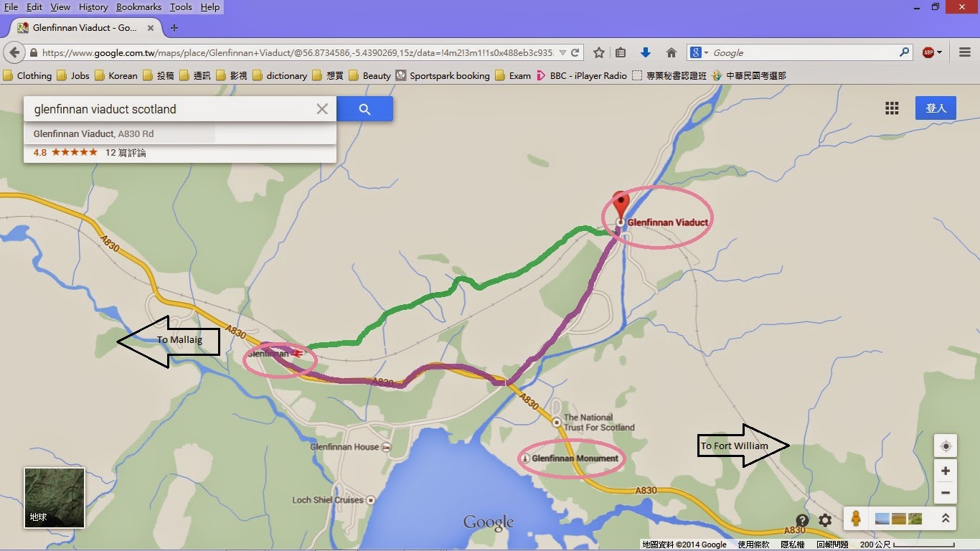Open the History menu
The image size is (980, 551).
click(93, 7)
